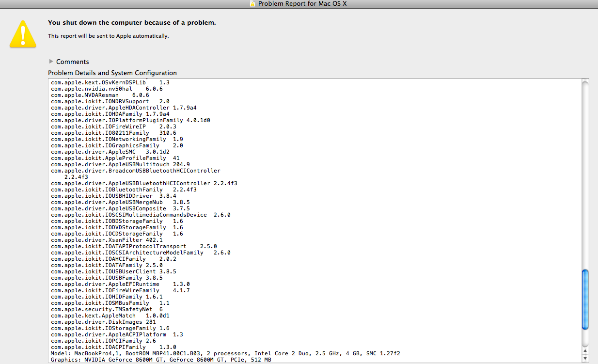Select the IOUSBUserClient 3.8.5 line
Image resolution: width=598 pixels, height=364 pixels.
click(113, 271)
